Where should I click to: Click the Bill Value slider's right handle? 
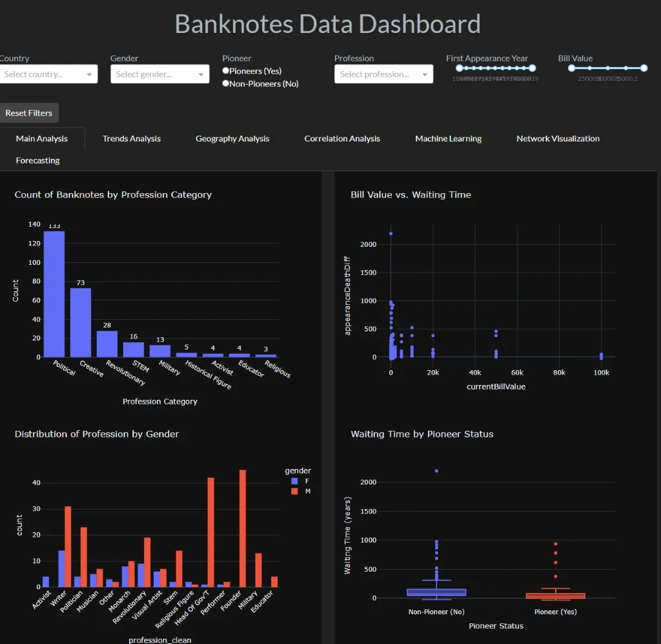coord(644,68)
